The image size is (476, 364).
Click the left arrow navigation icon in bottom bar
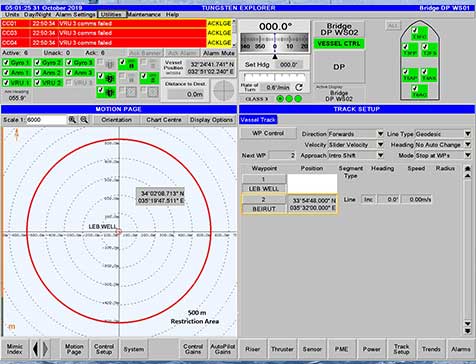(35, 349)
